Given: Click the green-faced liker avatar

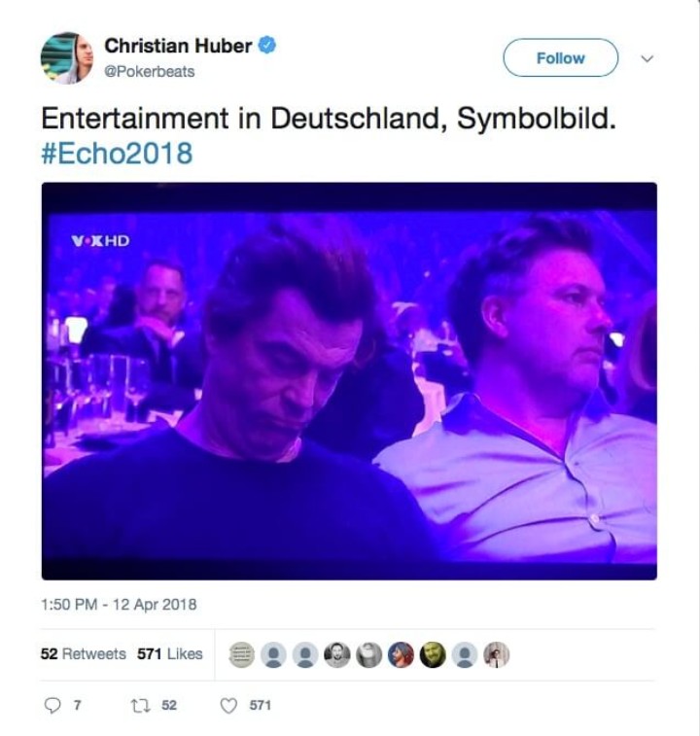Looking at the screenshot, I should [433, 654].
